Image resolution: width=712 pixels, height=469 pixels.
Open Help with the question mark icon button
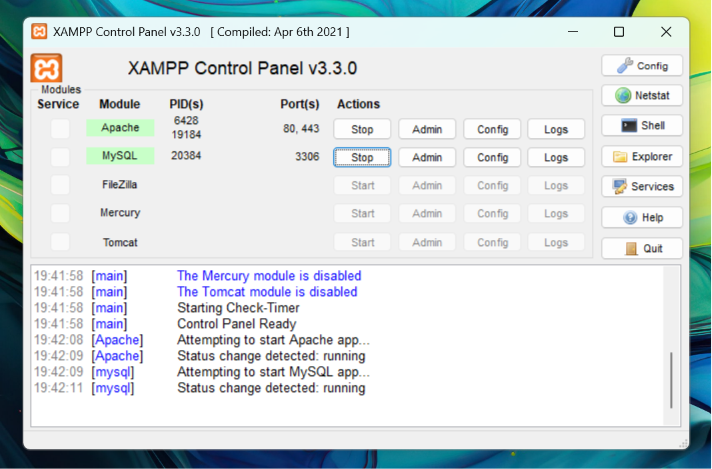click(x=642, y=217)
